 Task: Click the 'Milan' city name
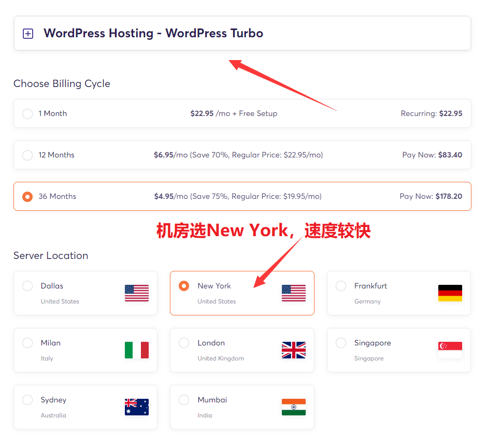point(51,343)
